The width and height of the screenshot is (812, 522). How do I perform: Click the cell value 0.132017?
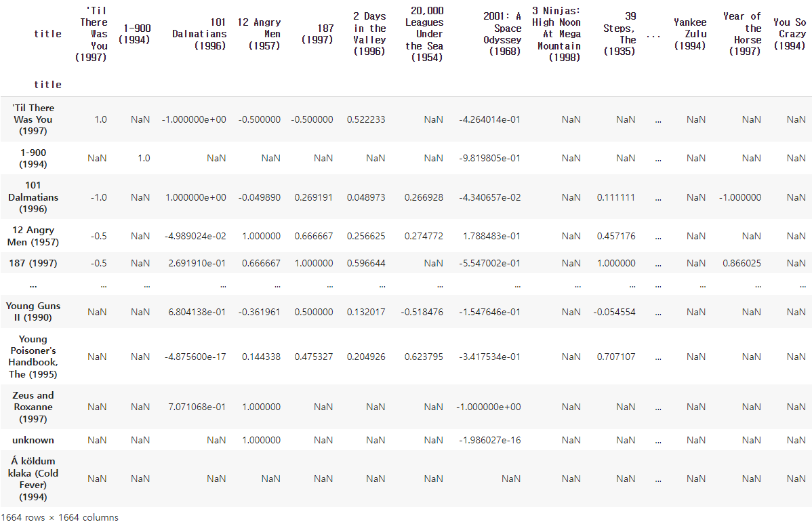click(366, 313)
